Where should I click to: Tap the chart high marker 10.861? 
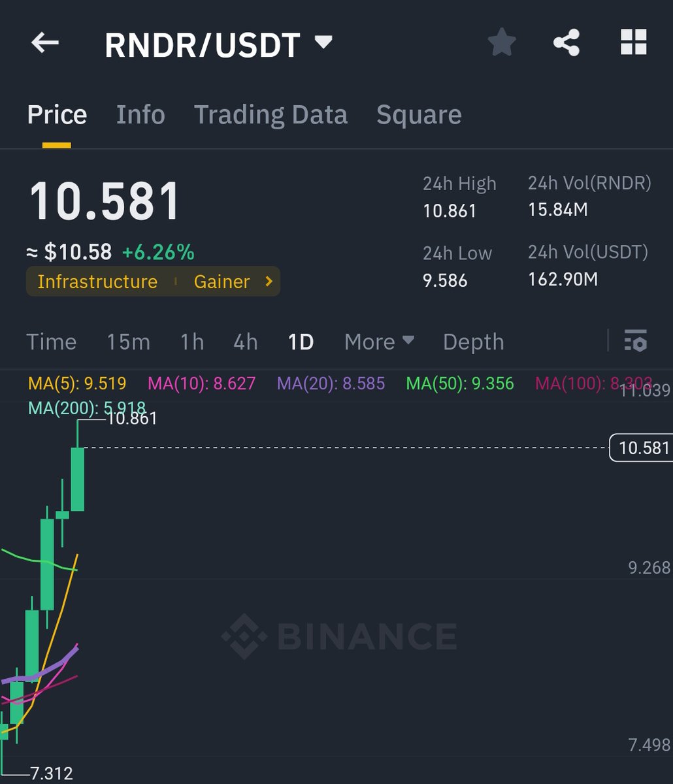(x=132, y=419)
